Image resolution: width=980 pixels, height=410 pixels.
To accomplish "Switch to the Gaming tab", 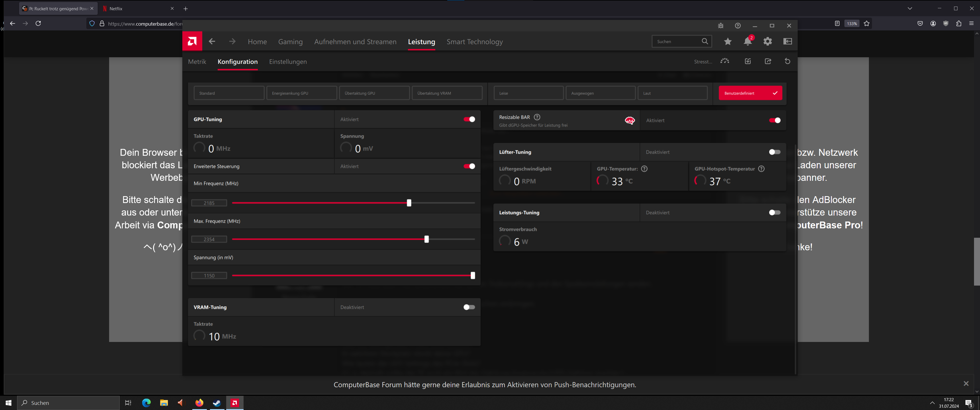I will (x=290, y=42).
